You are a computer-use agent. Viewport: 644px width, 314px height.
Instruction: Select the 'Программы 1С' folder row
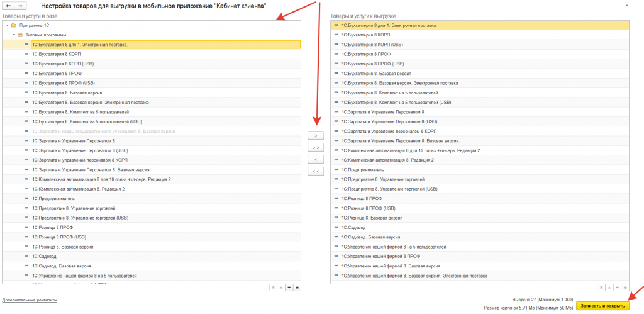(x=152, y=25)
